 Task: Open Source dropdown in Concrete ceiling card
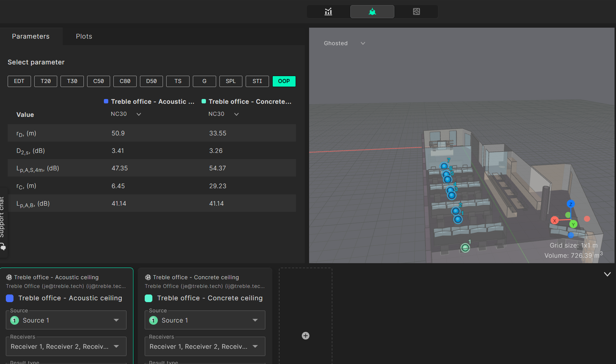point(205,320)
